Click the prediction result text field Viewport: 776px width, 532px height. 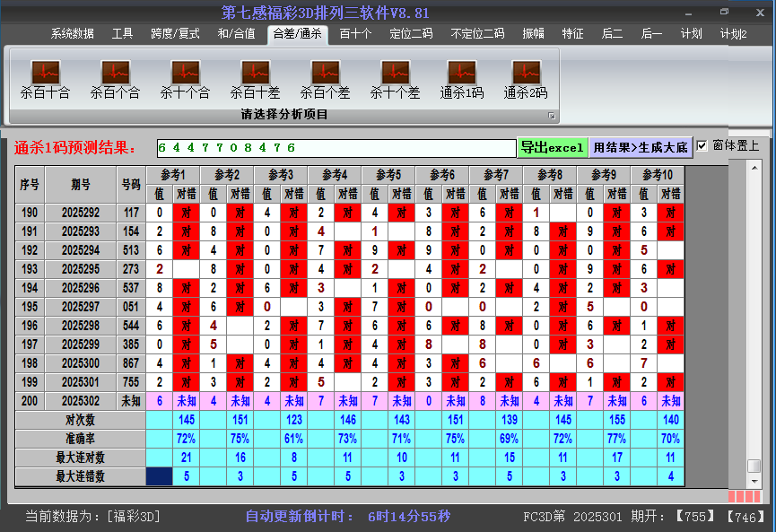click(x=335, y=148)
